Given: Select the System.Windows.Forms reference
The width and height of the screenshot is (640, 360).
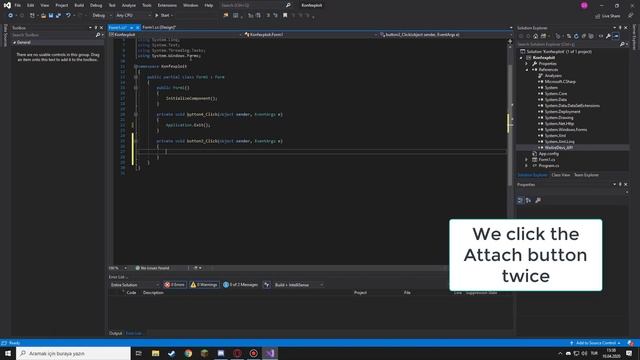Looking at the screenshot, I should [566, 130].
